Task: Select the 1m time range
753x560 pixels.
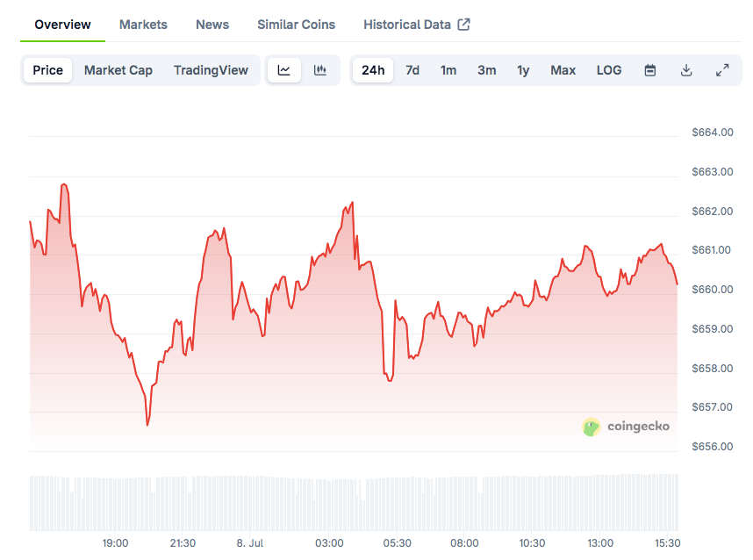Action: click(x=448, y=70)
